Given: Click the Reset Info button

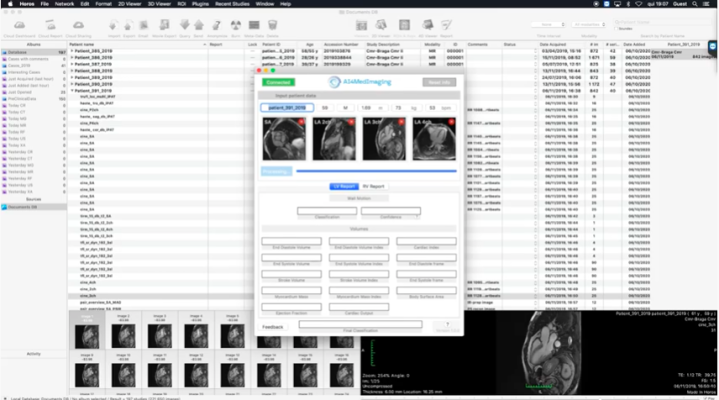Looking at the screenshot, I should (437, 82).
